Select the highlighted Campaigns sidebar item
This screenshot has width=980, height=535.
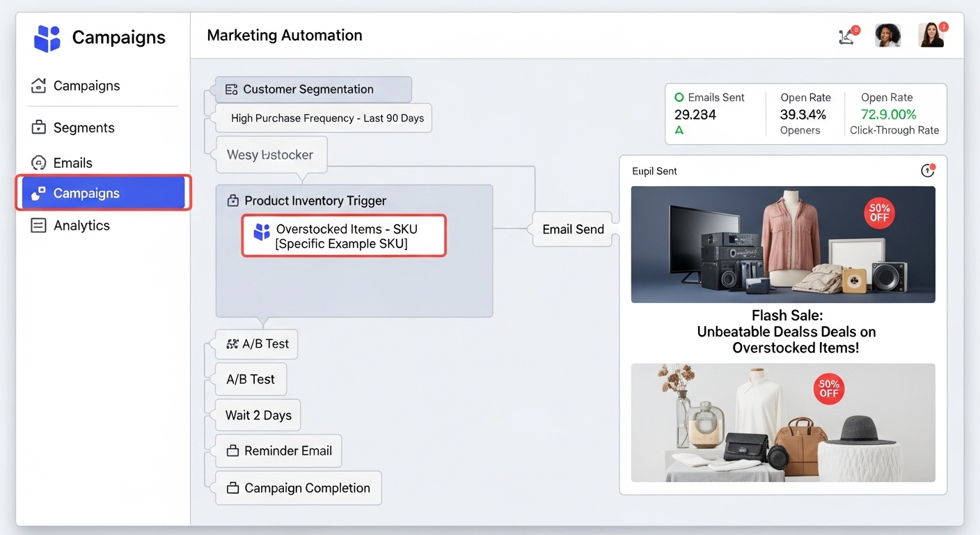coord(104,193)
